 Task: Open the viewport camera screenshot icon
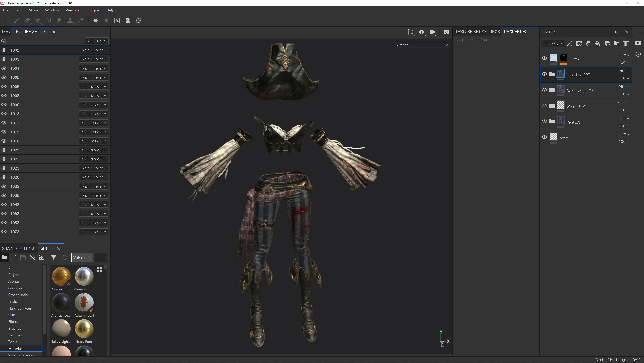point(447,32)
